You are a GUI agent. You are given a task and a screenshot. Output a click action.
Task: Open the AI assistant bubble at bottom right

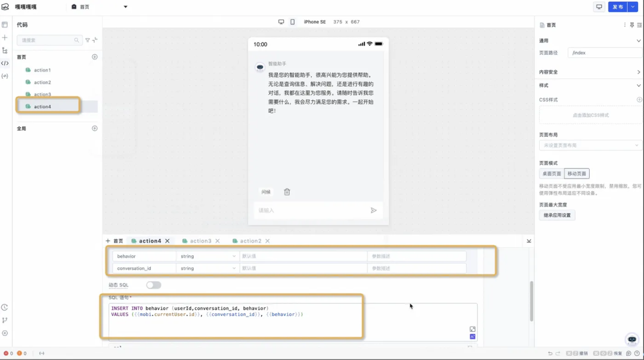(x=631, y=340)
